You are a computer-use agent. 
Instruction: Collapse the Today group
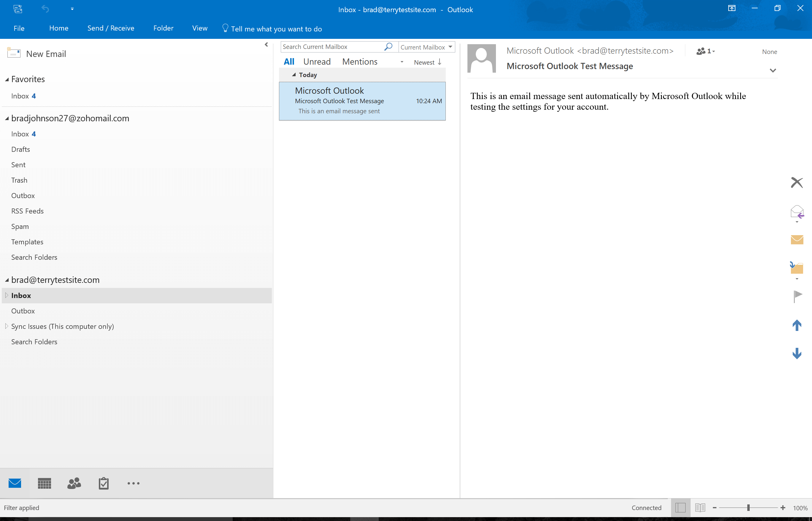[x=294, y=75]
